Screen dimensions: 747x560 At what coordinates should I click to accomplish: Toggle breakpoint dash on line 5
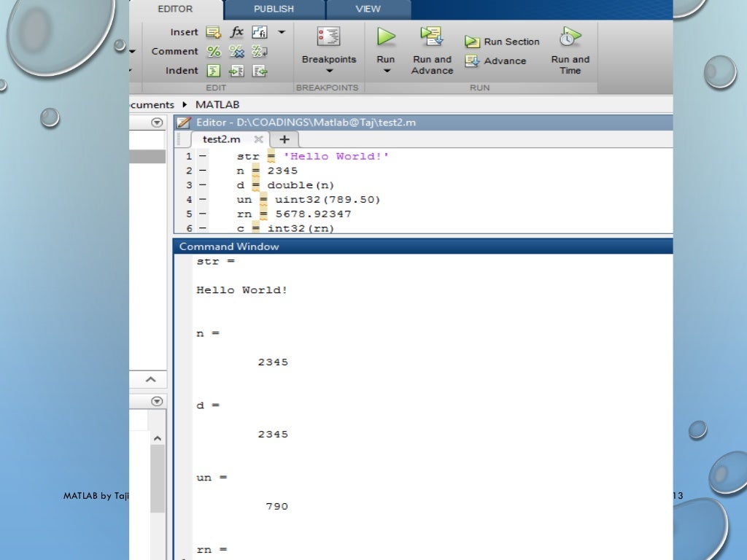(x=202, y=214)
